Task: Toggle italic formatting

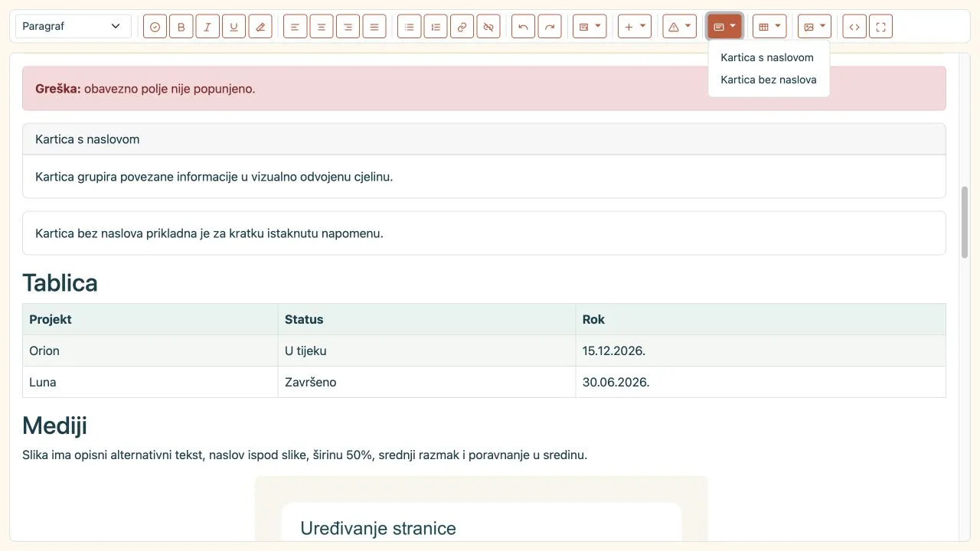Action: click(207, 27)
